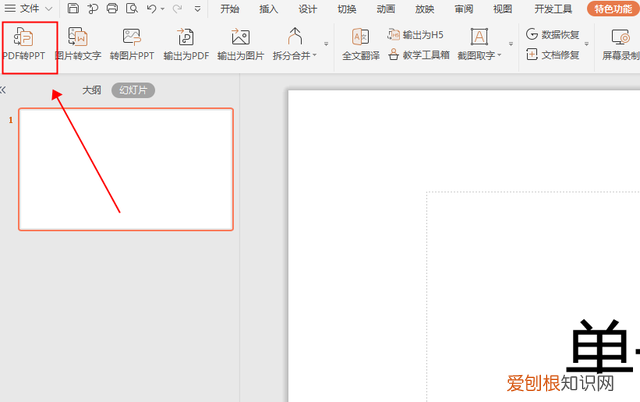
Task: Switch to the 审阅 ribbon tab
Action: click(x=463, y=9)
